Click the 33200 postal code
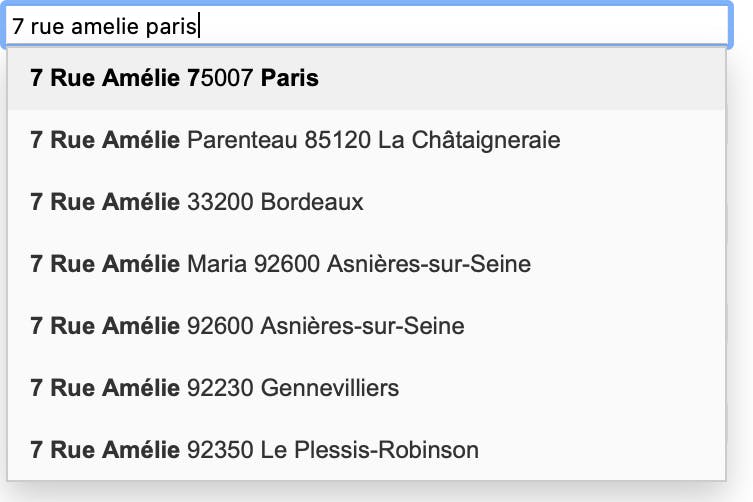753x502 pixels. pos(220,202)
